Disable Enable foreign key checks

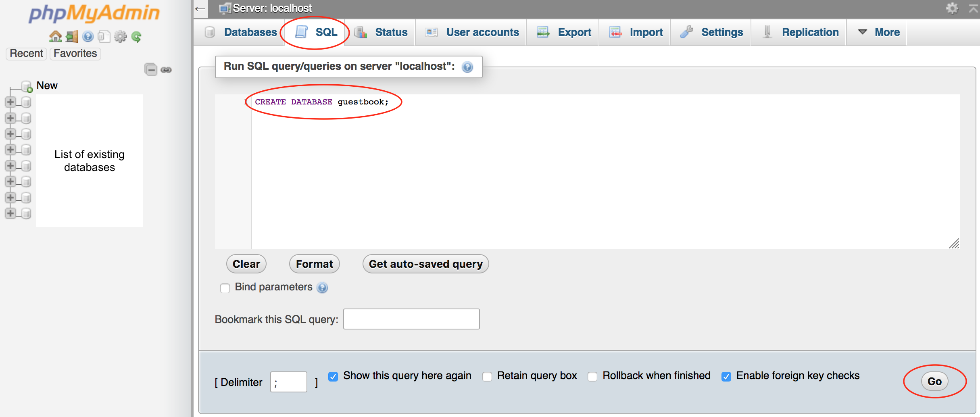(x=727, y=376)
